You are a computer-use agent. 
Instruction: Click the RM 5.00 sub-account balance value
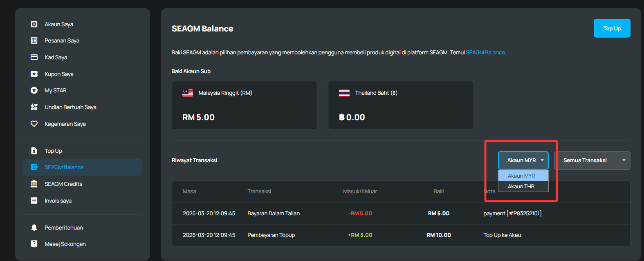198,117
